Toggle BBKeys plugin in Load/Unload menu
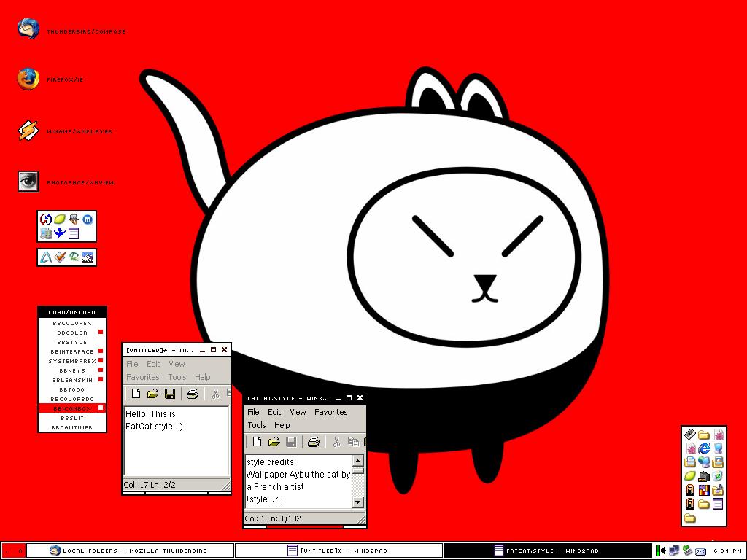This screenshot has width=747, height=560. coord(72,370)
